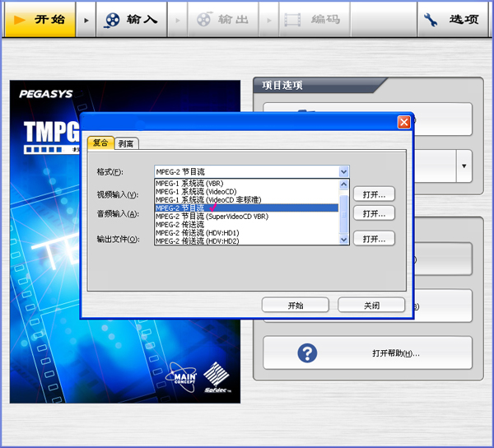Choose MPEG-1 系统流 (VideoCD) format

[x=246, y=192]
